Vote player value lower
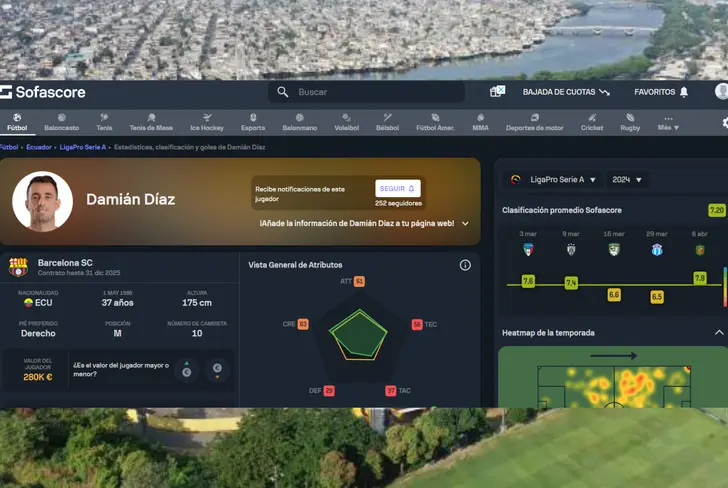The image size is (728, 488). (216, 370)
